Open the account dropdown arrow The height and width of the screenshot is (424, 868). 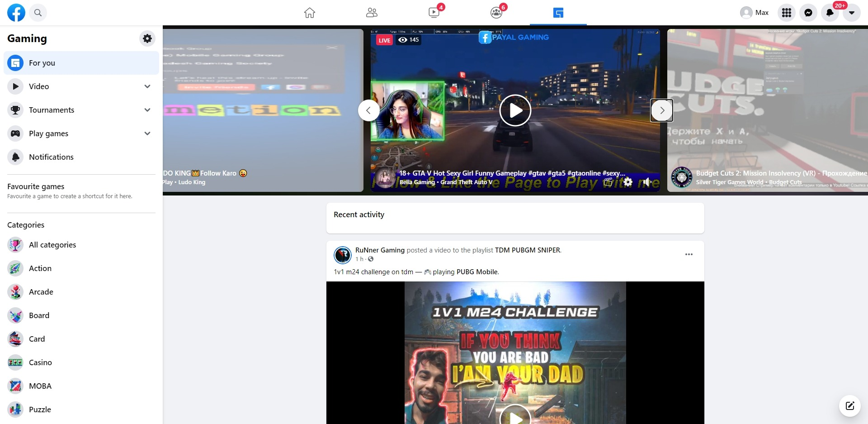pyautogui.click(x=852, y=13)
